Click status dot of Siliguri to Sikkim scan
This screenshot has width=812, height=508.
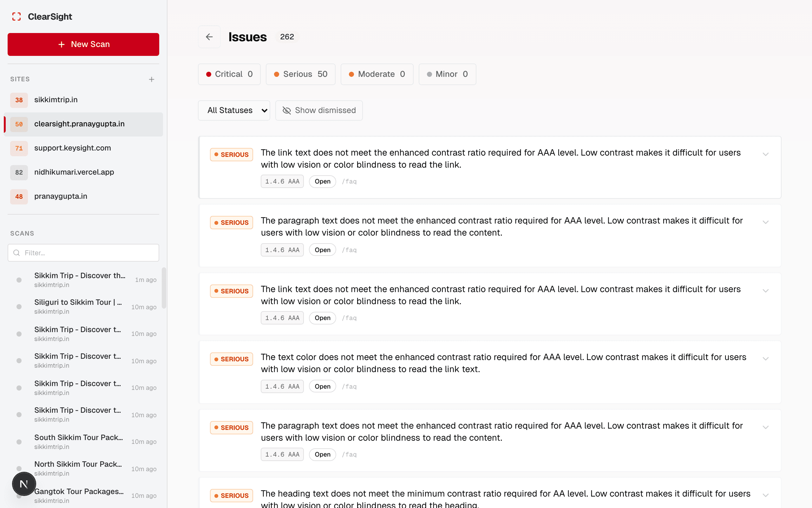click(x=19, y=307)
